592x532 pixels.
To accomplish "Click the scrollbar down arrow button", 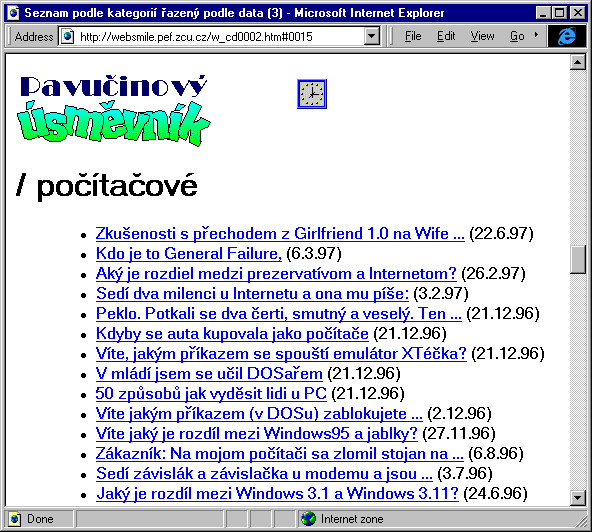I will click(x=578, y=497).
